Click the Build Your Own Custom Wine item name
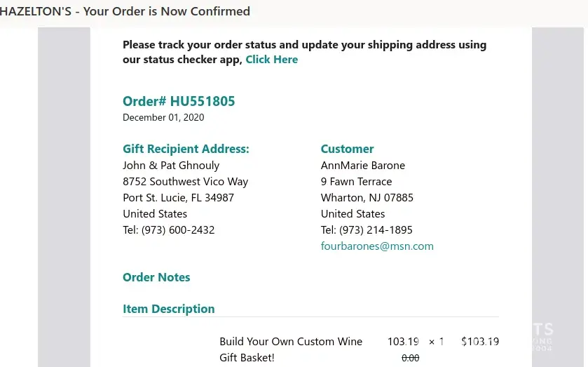This screenshot has width=588, height=367. click(291, 342)
